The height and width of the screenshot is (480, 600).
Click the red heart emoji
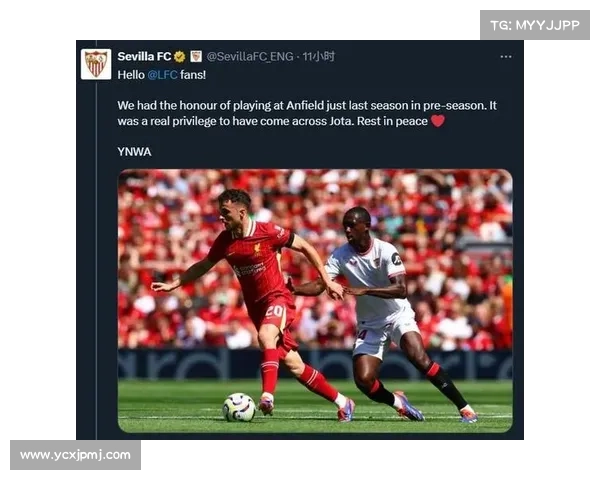tap(438, 121)
